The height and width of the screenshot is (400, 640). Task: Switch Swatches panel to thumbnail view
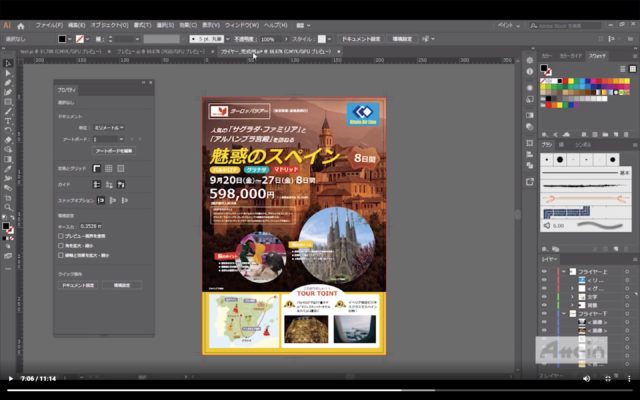tap(633, 69)
